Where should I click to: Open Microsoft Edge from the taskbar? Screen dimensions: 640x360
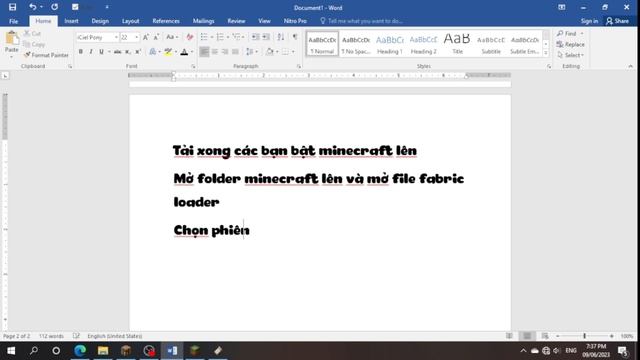80,351
